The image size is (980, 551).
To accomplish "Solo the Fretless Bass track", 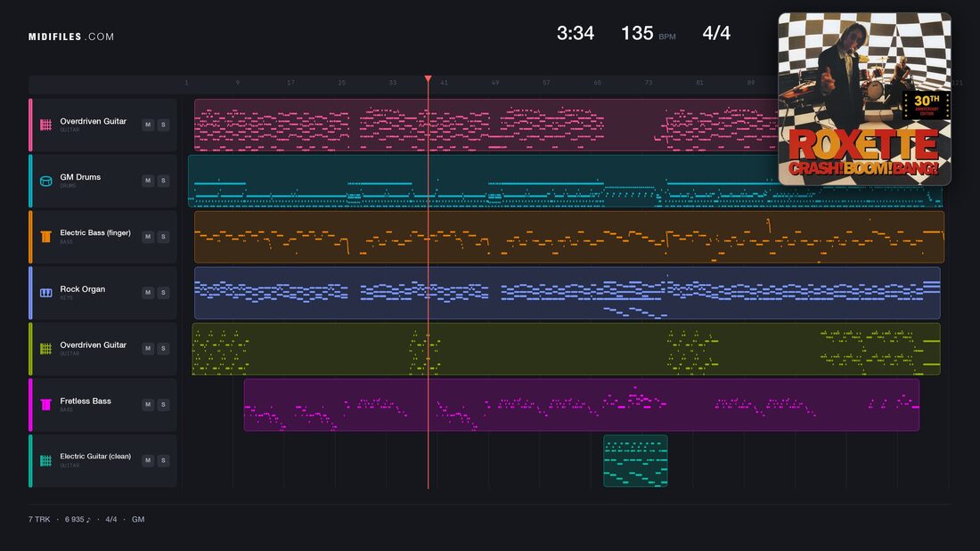I will [x=163, y=404].
